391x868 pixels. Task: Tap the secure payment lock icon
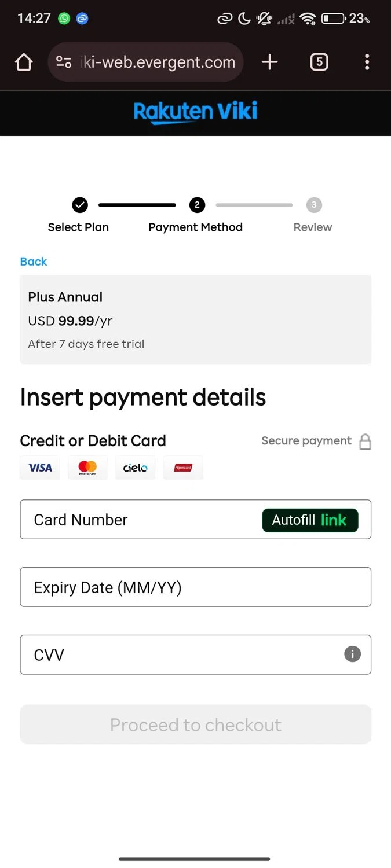pyautogui.click(x=365, y=442)
